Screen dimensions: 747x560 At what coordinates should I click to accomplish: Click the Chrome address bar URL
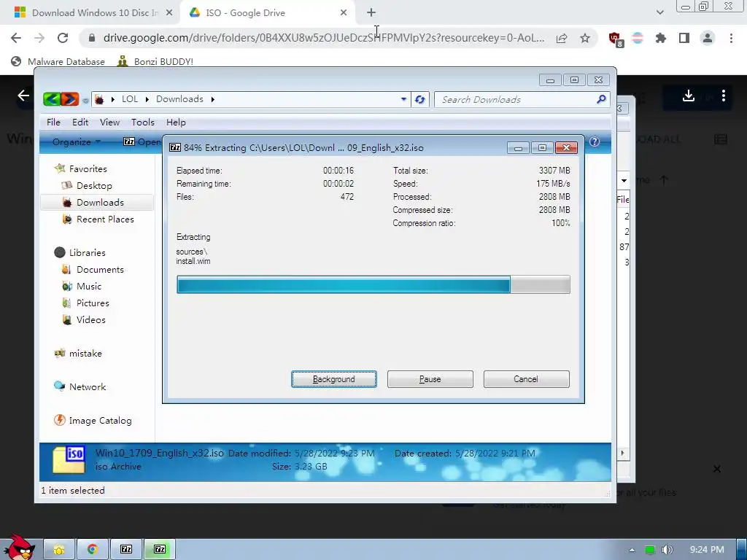[323, 38]
